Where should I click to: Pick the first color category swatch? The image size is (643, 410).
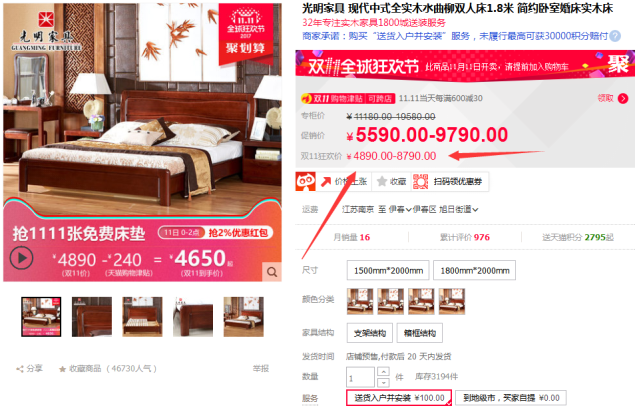(x=360, y=301)
